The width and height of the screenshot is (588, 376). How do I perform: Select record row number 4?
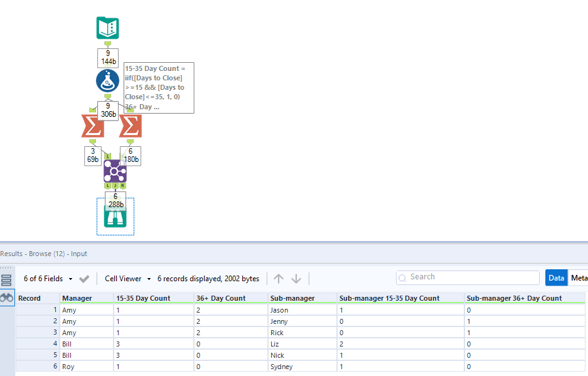click(38, 344)
